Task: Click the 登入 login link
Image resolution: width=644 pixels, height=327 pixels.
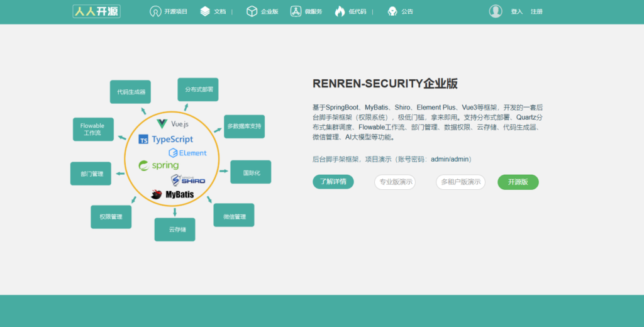Action: coord(516,11)
